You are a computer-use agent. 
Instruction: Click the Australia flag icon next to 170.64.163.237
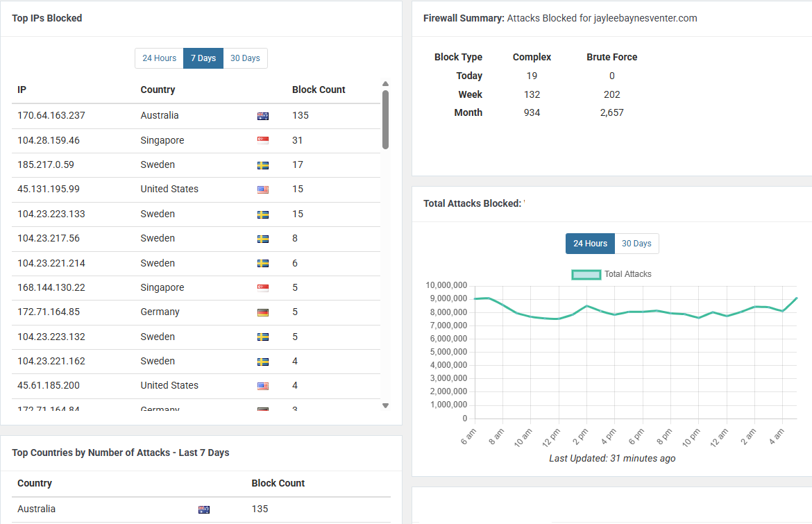[263, 116]
